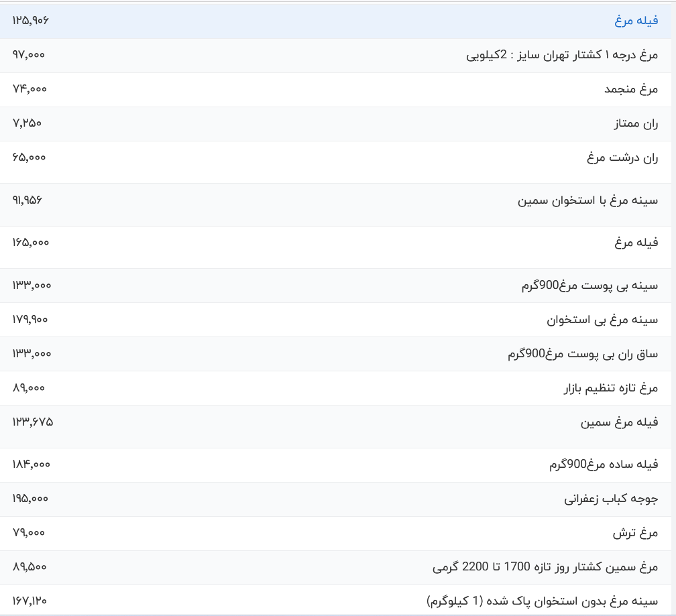Click the price 89,000 for مرغ تازه تنظیم بازار
The image size is (676, 616).
pos(28,388)
